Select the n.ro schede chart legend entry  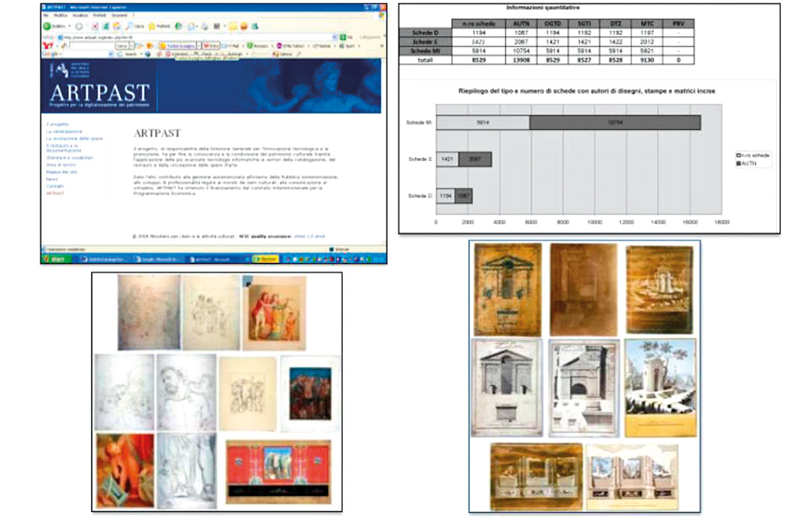753,155
